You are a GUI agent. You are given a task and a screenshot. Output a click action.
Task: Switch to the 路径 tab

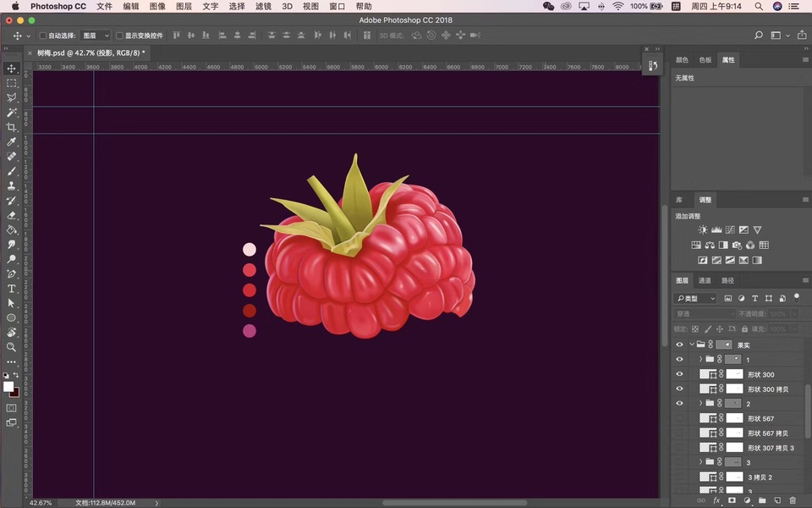[727, 280]
